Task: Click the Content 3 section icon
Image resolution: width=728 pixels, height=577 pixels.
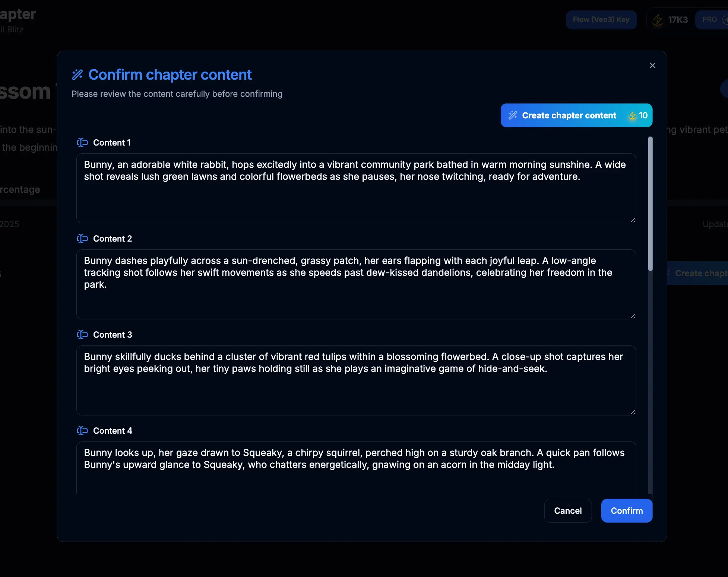Action: coord(82,335)
